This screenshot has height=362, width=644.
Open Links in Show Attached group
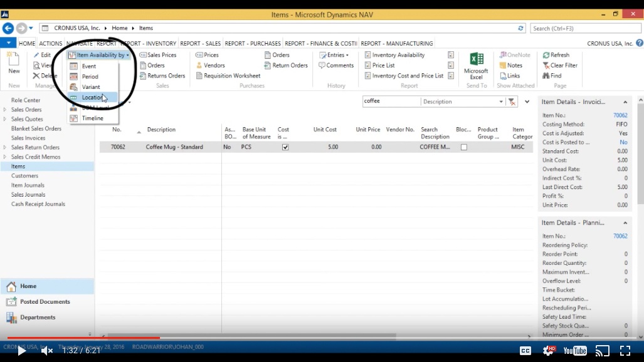pos(510,76)
